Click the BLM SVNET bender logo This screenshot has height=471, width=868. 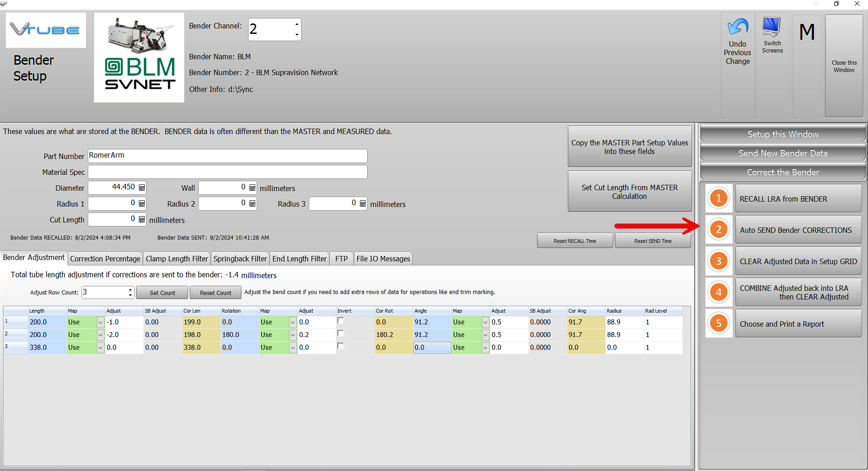point(139,56)
